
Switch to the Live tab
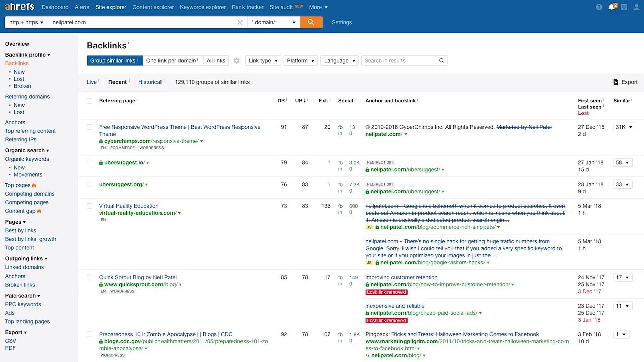[x=91, y=82]
